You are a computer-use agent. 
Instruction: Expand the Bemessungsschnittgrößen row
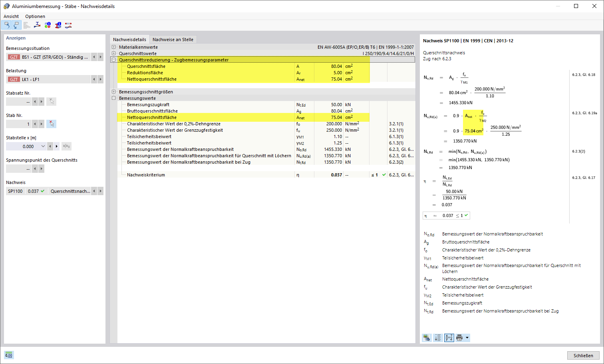(114, 92)
